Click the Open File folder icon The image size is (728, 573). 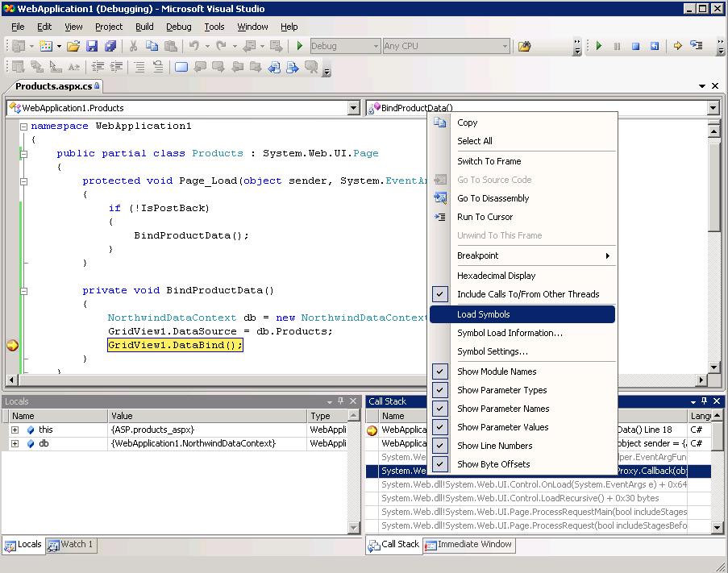[73, 46]
